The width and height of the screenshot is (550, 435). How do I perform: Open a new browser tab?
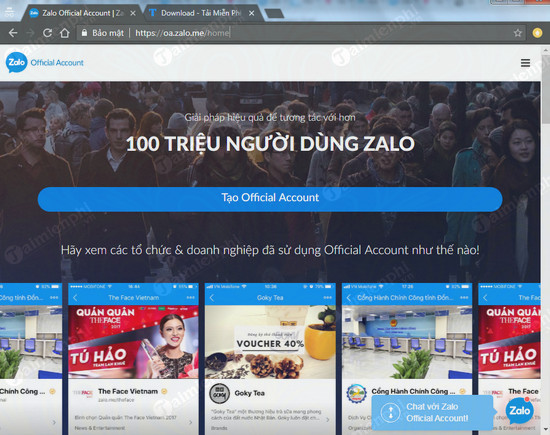click(274, 14)
